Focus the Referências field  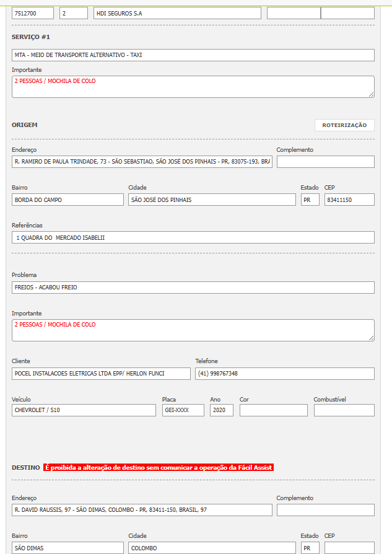pos(193,237)
